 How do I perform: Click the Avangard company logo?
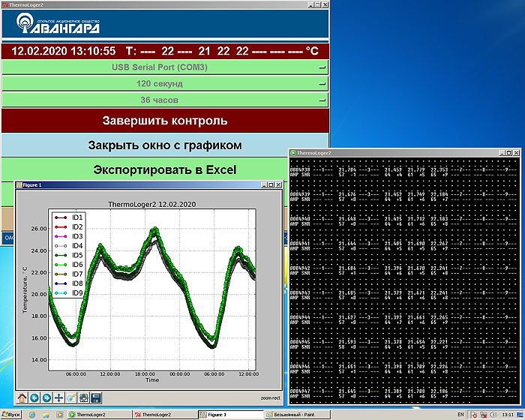[58, 23]
